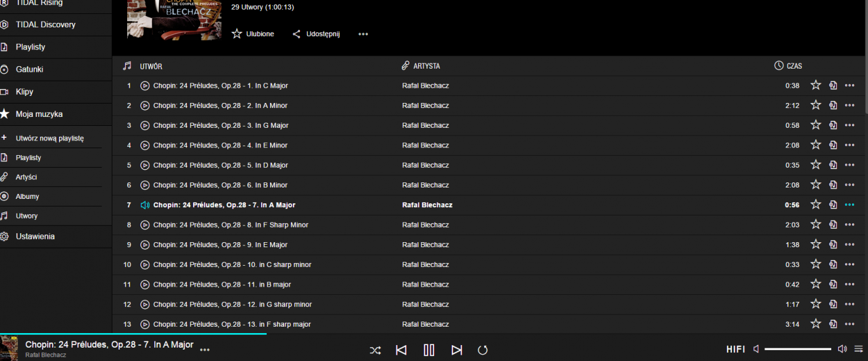Open the play queue icon
This screenshot has height=361, width=868.
click(x=858, y=349)
